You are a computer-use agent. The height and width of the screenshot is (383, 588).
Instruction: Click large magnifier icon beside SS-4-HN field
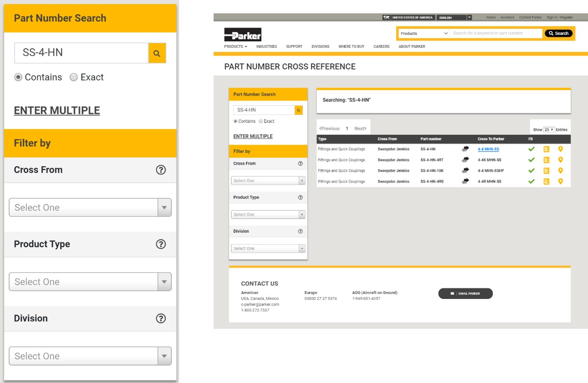(x=157, y=53)
